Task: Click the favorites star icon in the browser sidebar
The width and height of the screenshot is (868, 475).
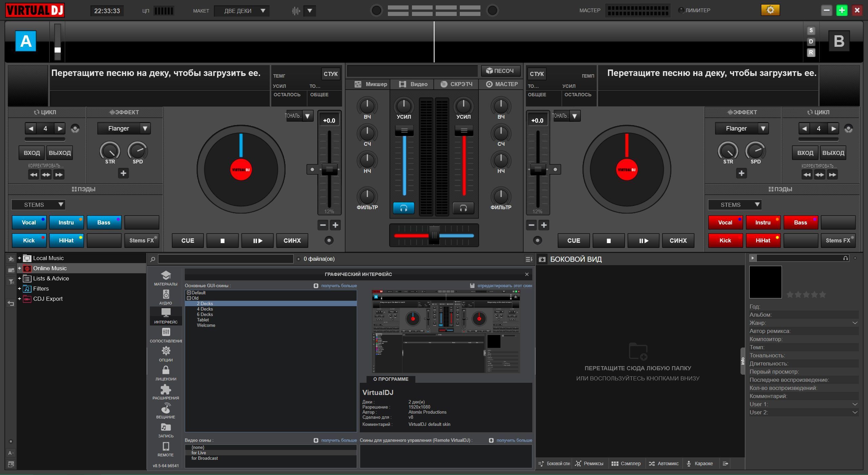Action: coord(11,259)
